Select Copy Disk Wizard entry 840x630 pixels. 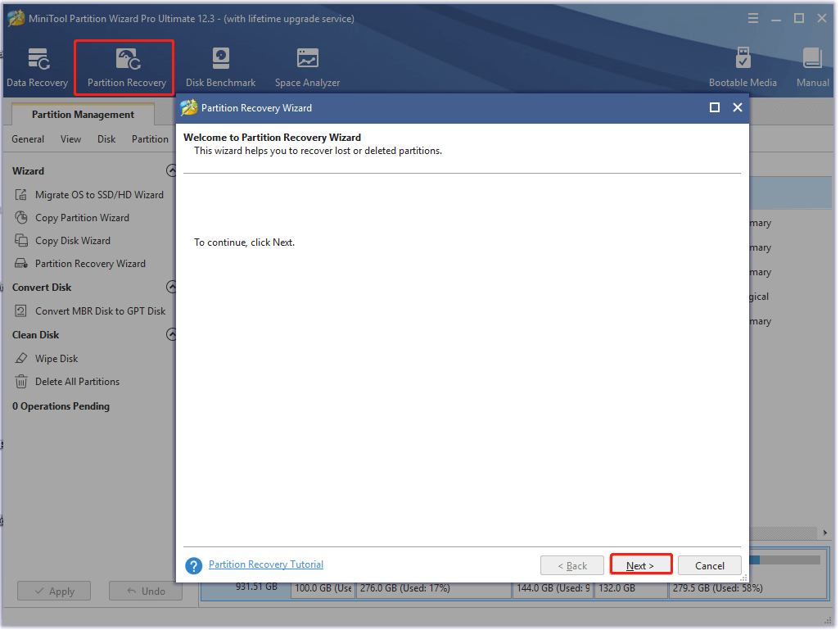click(73, 242)
